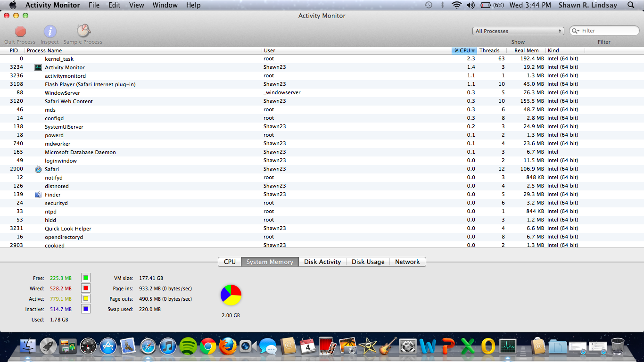Open the Disk Usage tab
The width and height of the screenshot is (644, 362).
point(368,262)
